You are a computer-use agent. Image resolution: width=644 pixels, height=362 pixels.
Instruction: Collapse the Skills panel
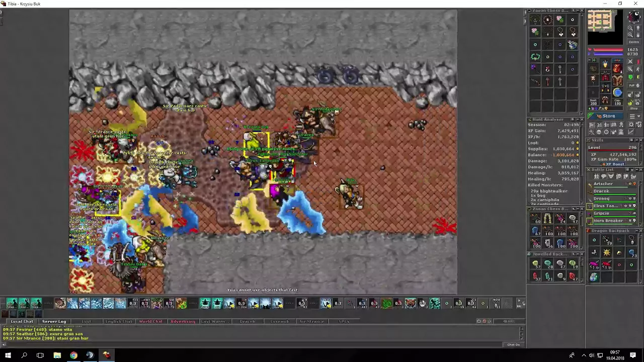(636, 140)
